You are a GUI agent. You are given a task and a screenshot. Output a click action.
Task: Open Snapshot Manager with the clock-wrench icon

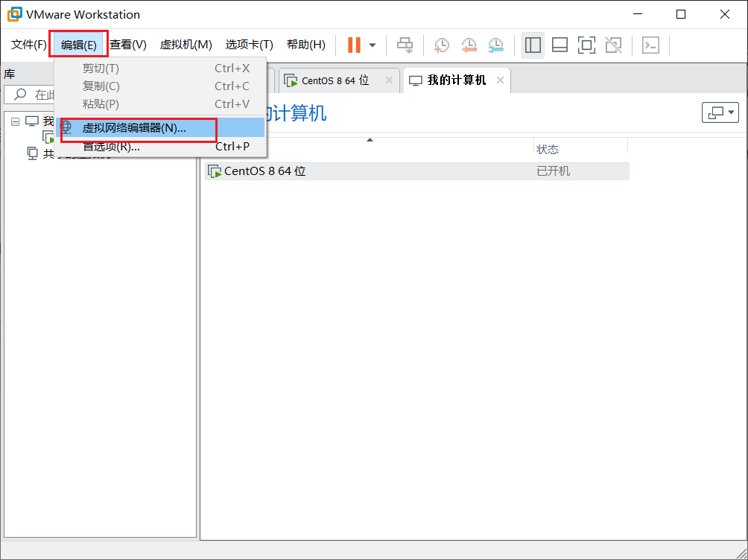496,45
